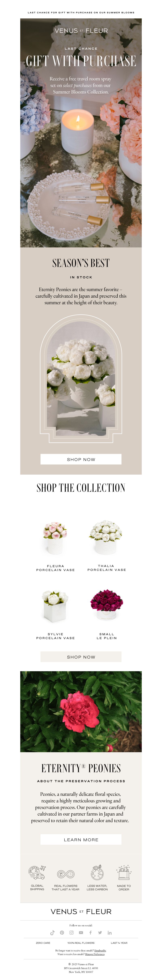Click the Venus et Fleur header logo
This screenshot has width=162, height=980.
(81, 30)
